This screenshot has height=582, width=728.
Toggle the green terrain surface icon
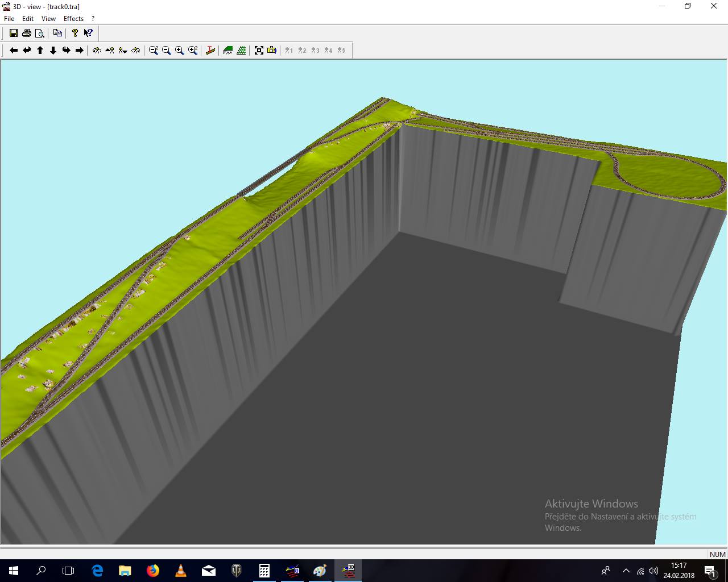pos(228,51)
